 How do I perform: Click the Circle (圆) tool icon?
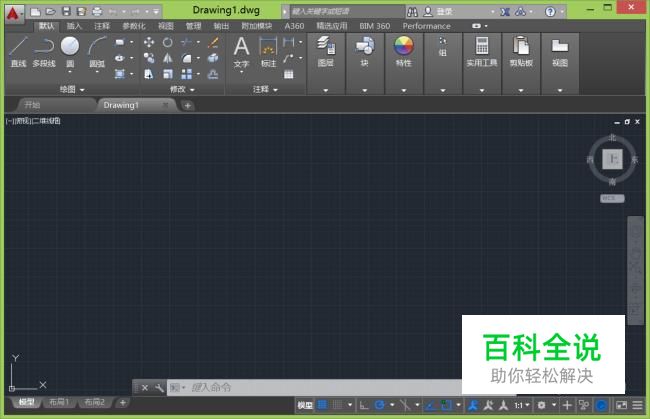point(70,49)
